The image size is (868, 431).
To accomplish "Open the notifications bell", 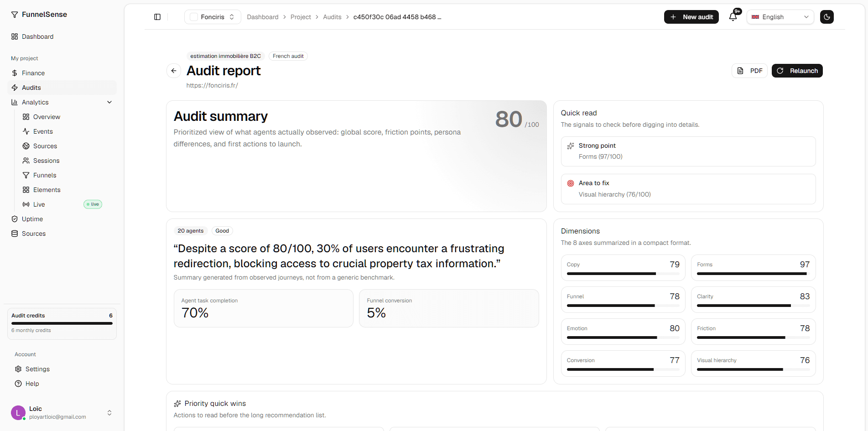I will coord(733,17).
